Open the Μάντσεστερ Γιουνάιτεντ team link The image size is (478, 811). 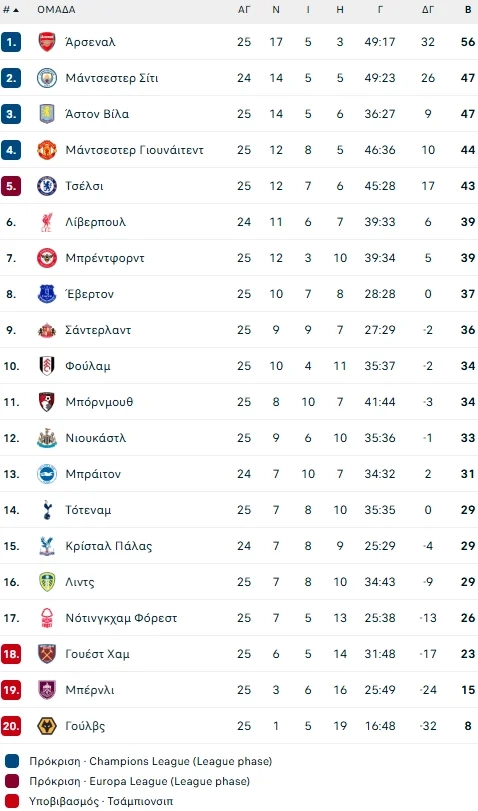(135, 150)
